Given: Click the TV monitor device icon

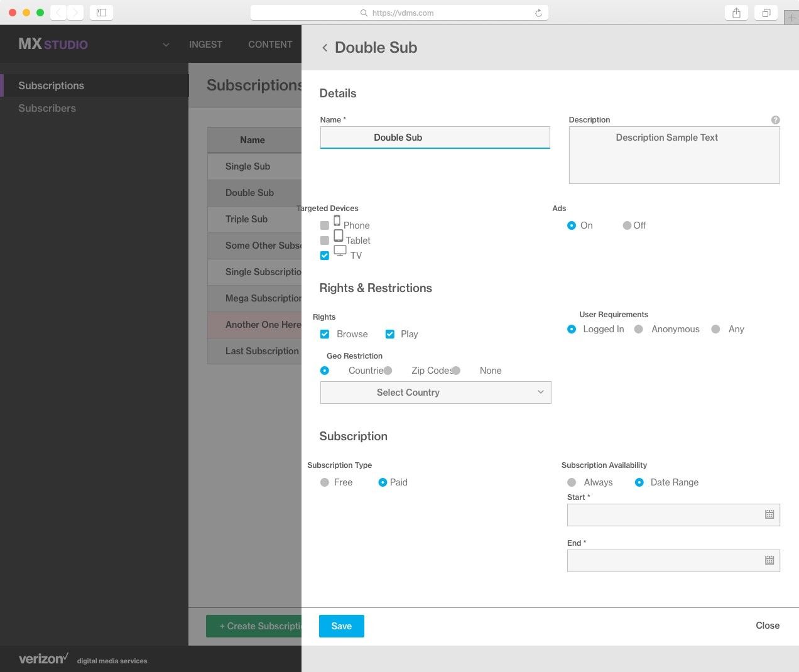Looking at the screenshot, I should [340, 251].
